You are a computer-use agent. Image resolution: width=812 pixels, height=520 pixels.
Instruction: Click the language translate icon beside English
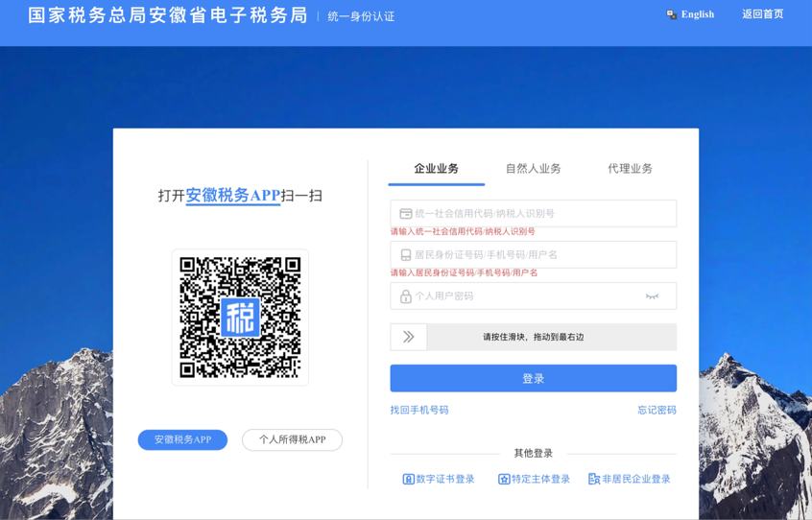(672, 15)
